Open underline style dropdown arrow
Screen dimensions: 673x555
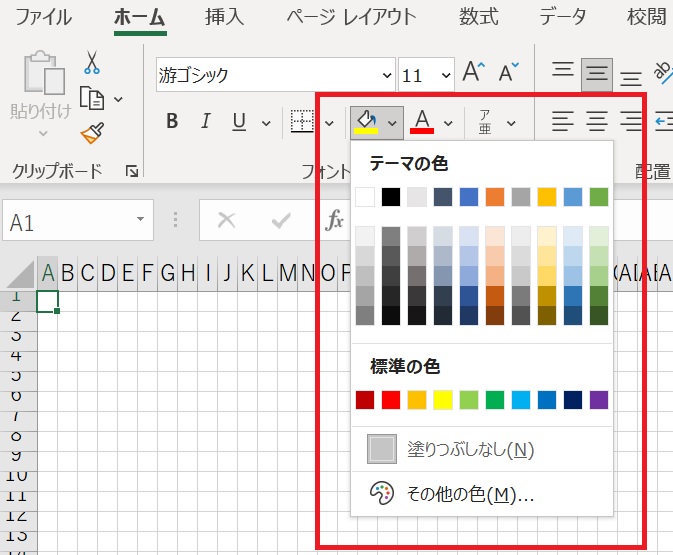point(266,124)
